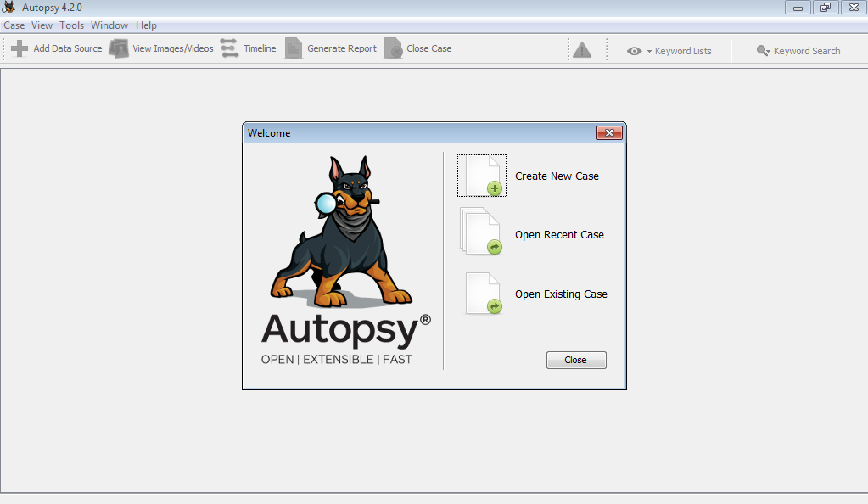Click the Generate Report toolbar icon
868x504 pixels.
294,48
